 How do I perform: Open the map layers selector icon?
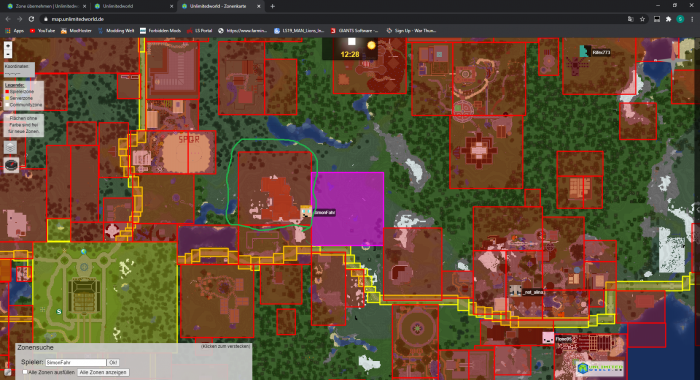11,147
